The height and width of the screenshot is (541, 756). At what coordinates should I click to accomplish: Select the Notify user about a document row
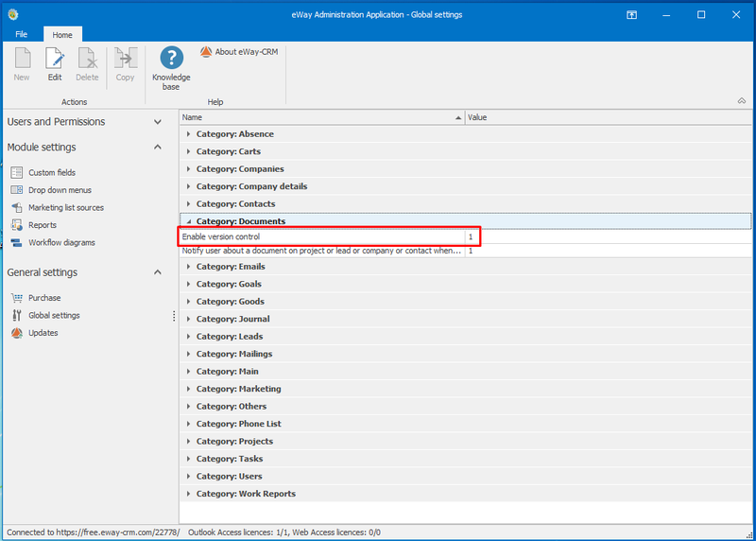point(465,251)
